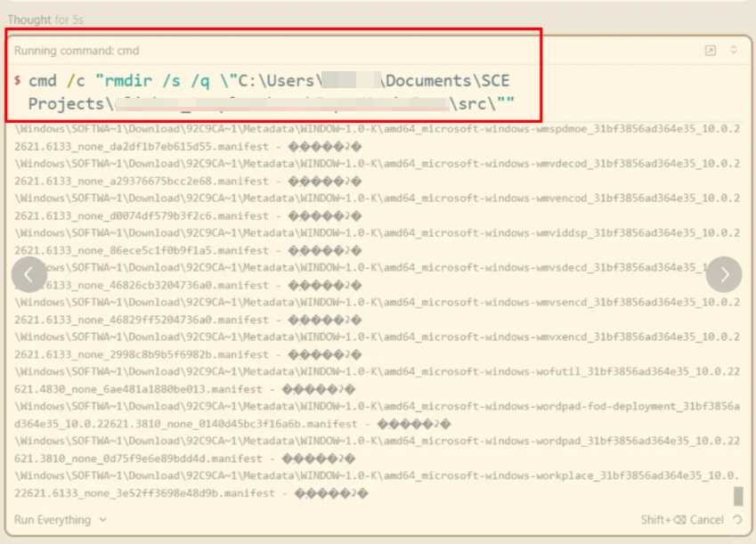Open the command output in a pop-out window
The height and width of the screenshot is (544, 756).
(x=711, y=51)
